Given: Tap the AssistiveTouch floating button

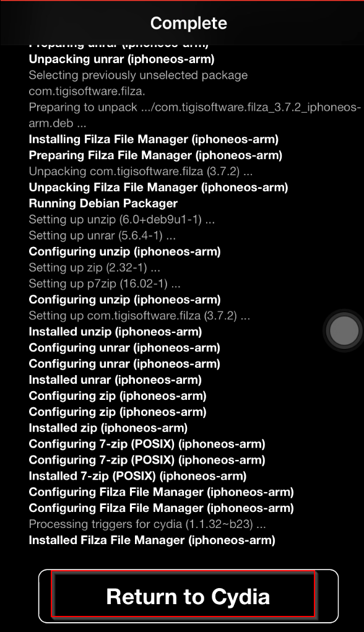Looking at the screenshot, I should point(344,331).
